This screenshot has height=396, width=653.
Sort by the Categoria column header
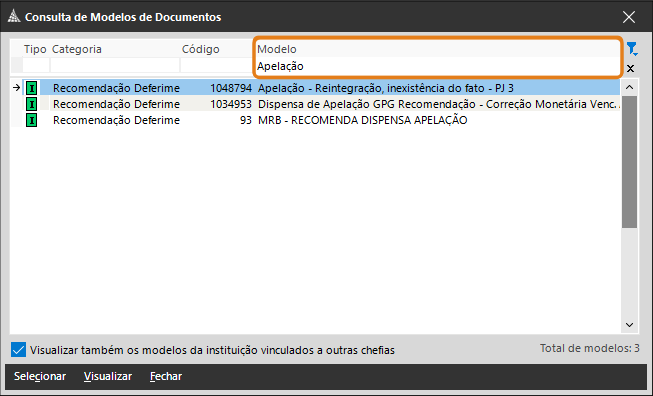pos(77,49)
